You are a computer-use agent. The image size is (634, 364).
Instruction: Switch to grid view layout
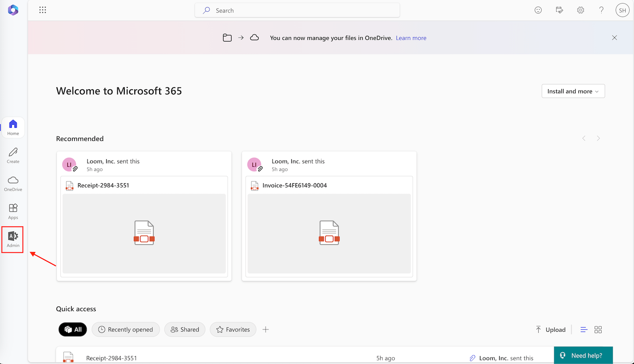pos(598,330)
